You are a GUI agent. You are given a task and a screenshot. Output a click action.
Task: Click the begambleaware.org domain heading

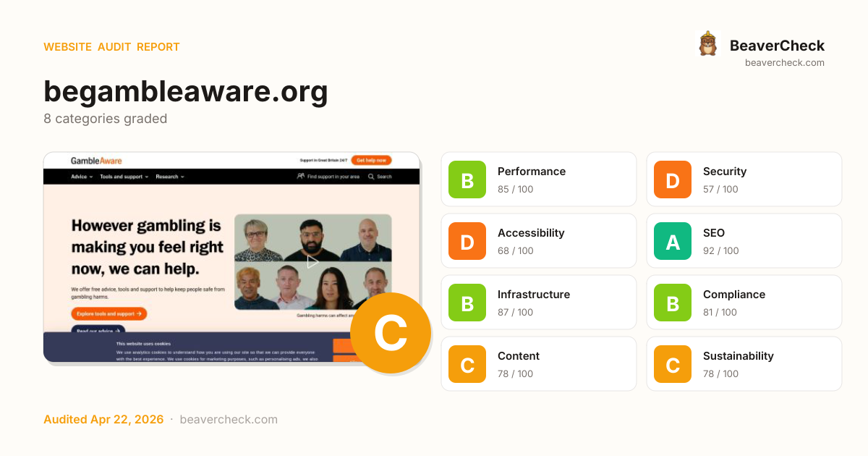(x=186, y=92)
